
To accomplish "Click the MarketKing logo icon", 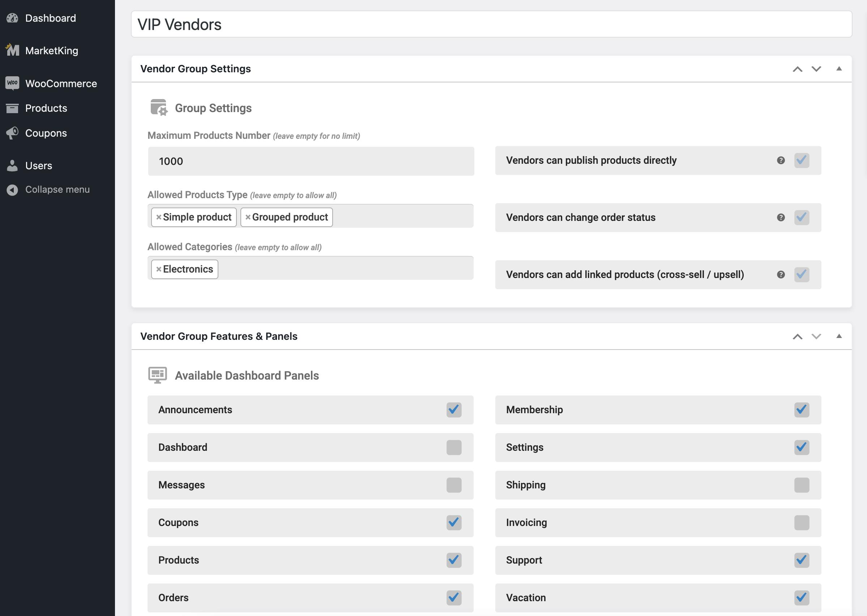I will click(x=12, y=50).
